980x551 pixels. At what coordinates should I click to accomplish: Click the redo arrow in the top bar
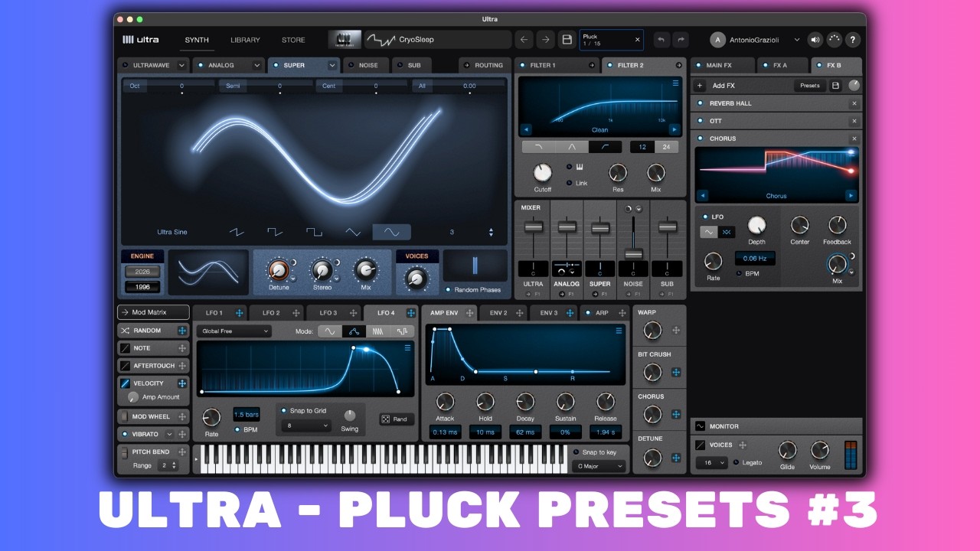[680, 40]
